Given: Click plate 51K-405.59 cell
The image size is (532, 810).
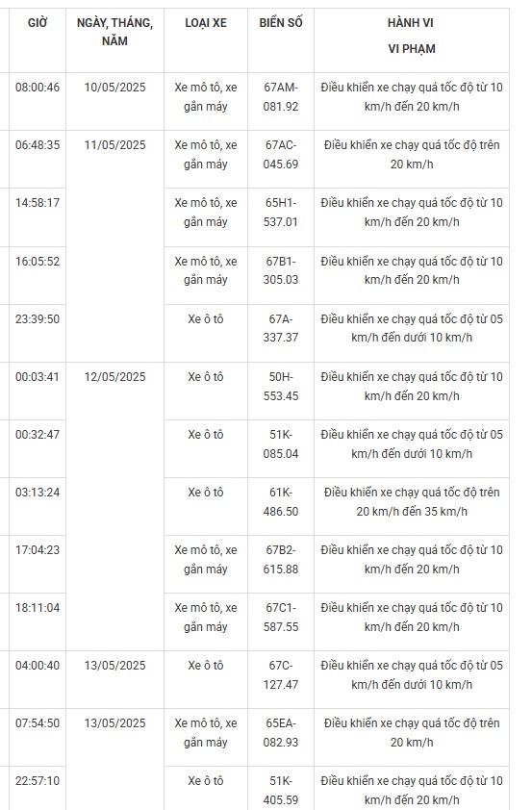Looking at the screenshot, I should [281, 791].
